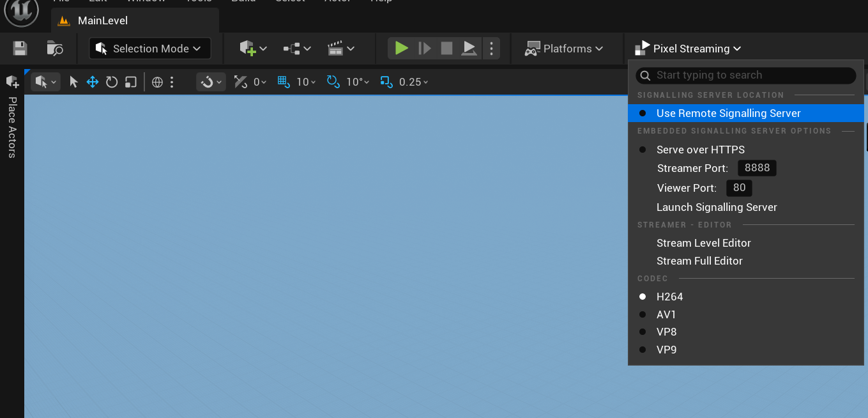Click the Stop simulation button
868x418 pixels.
(x=446, y=49)
